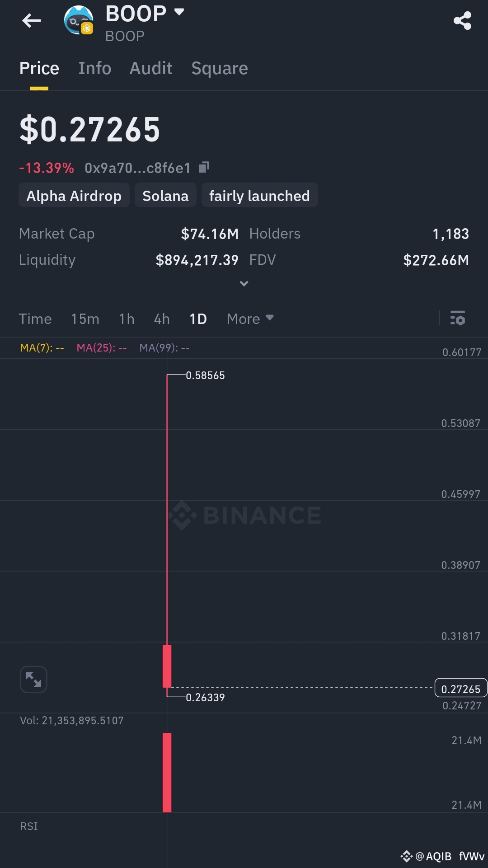The height and width of the screenshot is (868, 488).
Task: Open the Square tab
Action: (x=220, y=69)
